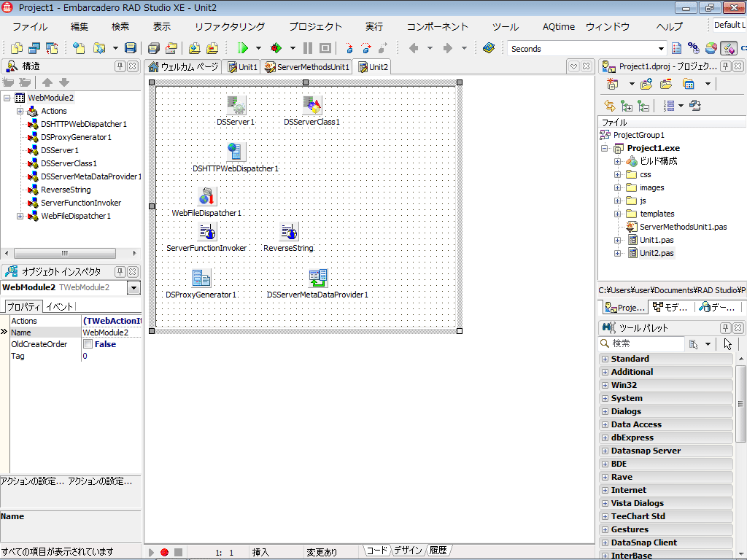Click the Step Over toolbar icon
747x560 pixels.
(366, 48)
